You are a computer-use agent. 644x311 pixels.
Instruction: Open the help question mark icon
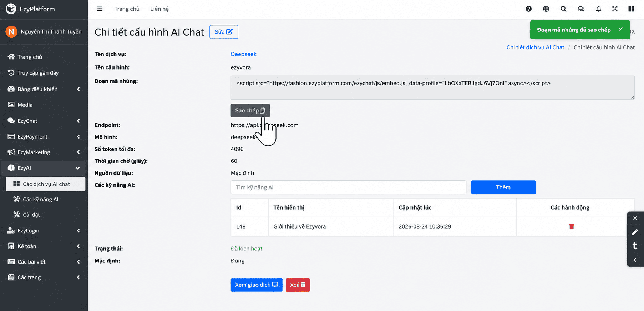(x=528, y=9)
